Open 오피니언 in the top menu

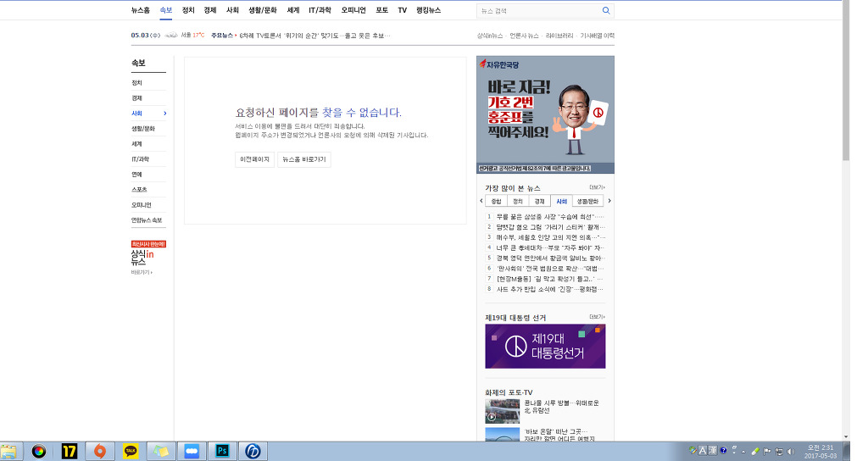point(353,10)
